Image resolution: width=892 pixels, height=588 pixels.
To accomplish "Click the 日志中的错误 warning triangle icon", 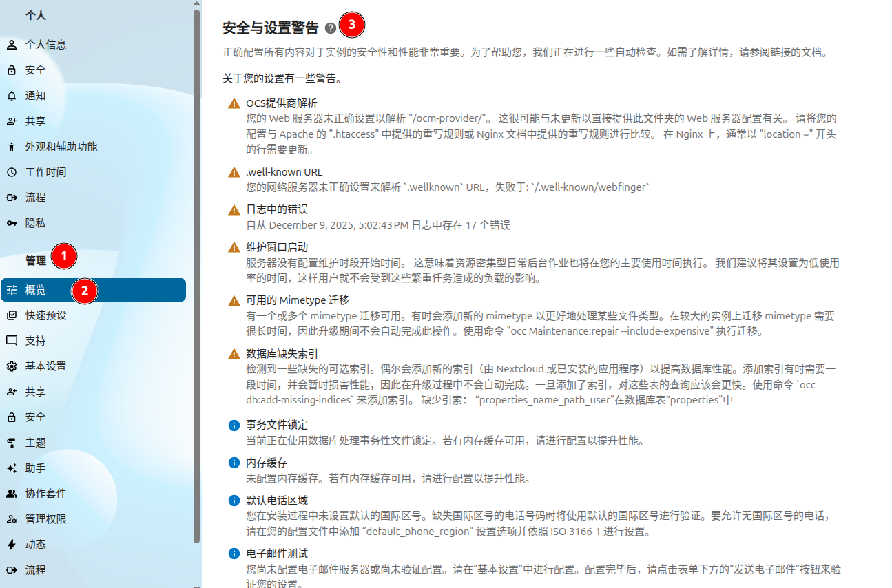I will click(x=234, y=209).
